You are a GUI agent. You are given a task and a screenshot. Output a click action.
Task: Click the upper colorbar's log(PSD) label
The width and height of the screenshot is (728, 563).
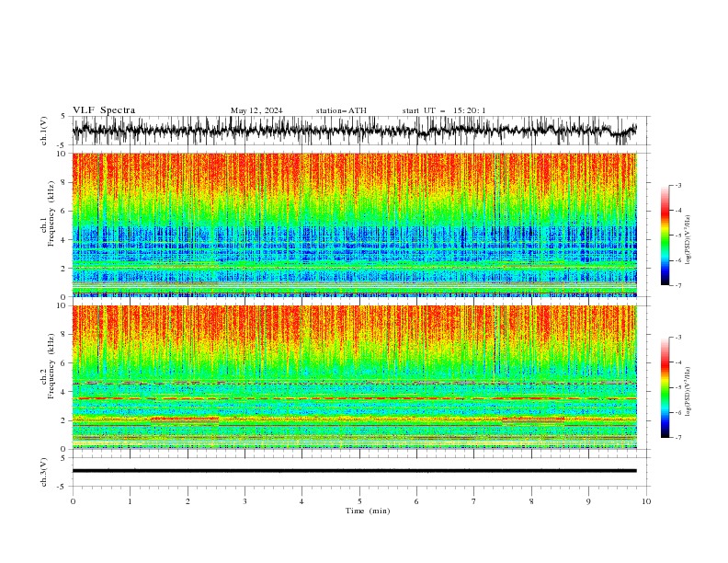(688, 240)
